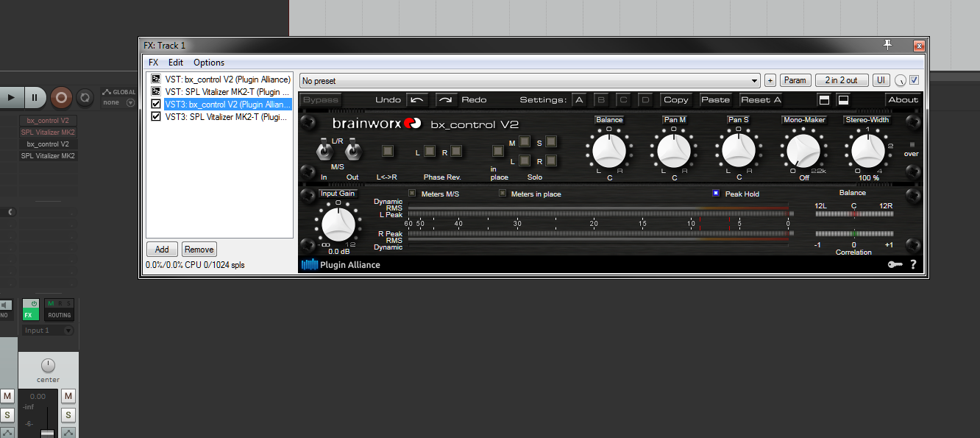Toggle the UI button
This screenshot has height=438, width=980.
pos(881,80)
